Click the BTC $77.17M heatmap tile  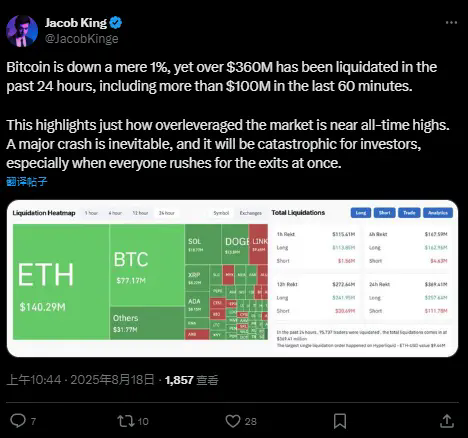click(x=147, y=265)
